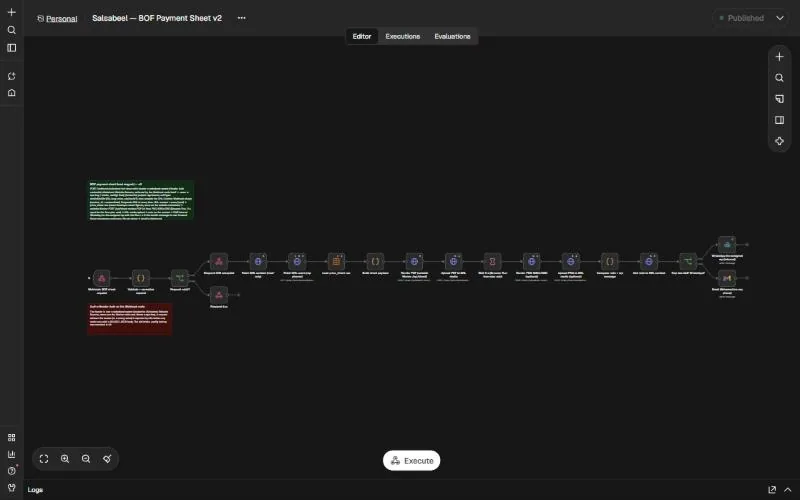Viewport: 800px width, 500px height.
Task: Open the workflow three-dot options menu
Action: 241,18
